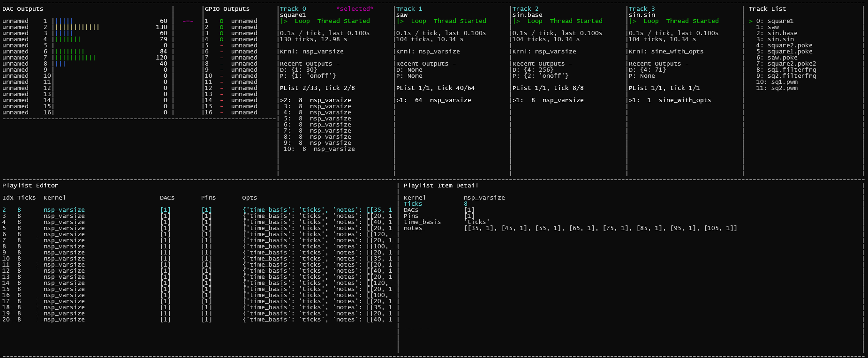This screenshot has height=358, width=868.
Task: Click the play indicator under sin.sin
Action: (x=633, y=21)
